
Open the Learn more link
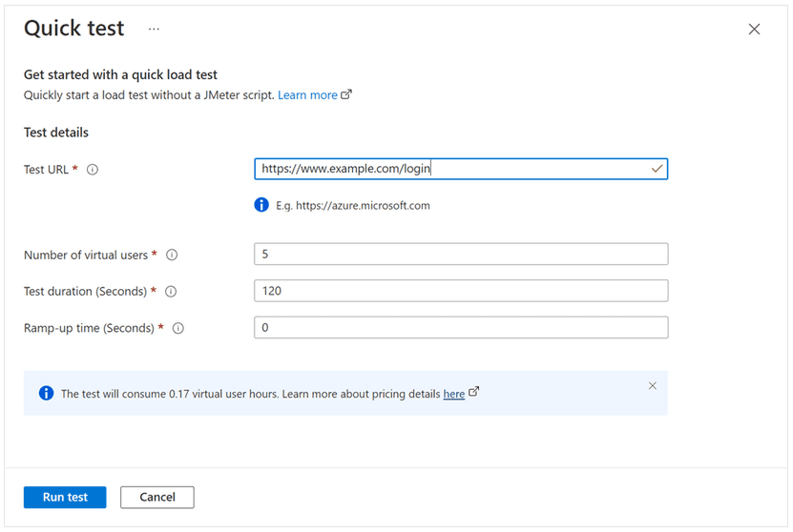pyautogui.click(x=307, y=95)
